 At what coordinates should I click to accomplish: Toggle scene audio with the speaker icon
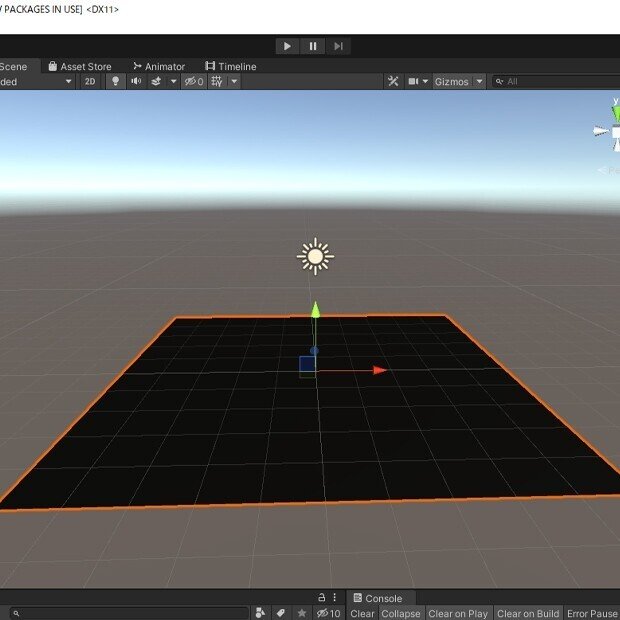pos(136,81)
